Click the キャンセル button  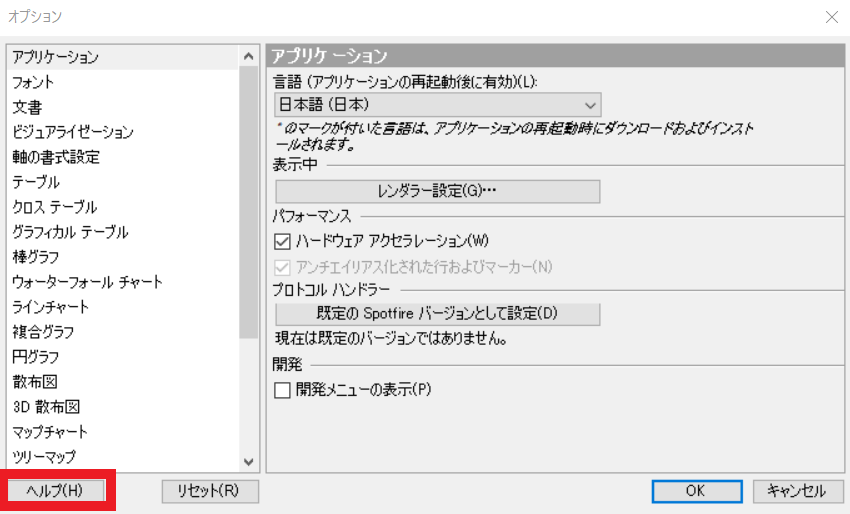click(798, 491)
